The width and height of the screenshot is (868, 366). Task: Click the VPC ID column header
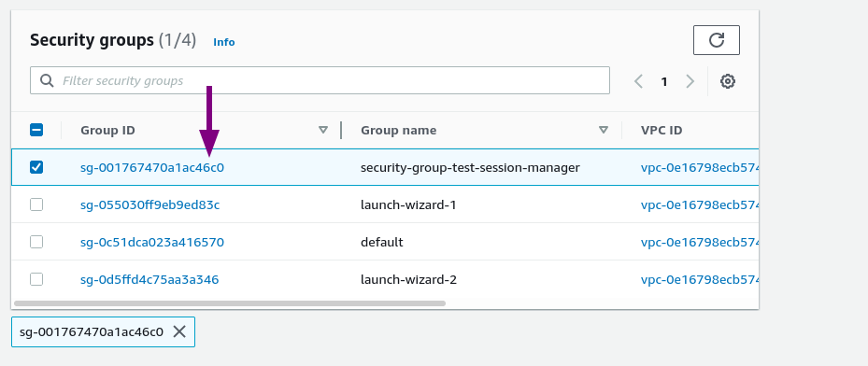(662, 130)
